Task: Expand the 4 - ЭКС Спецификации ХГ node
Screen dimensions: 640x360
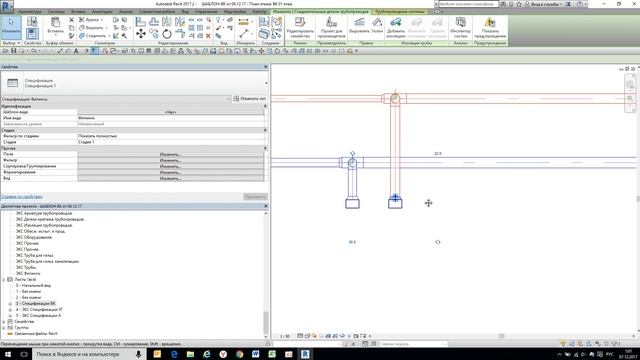Action: (x=10, y=310)
